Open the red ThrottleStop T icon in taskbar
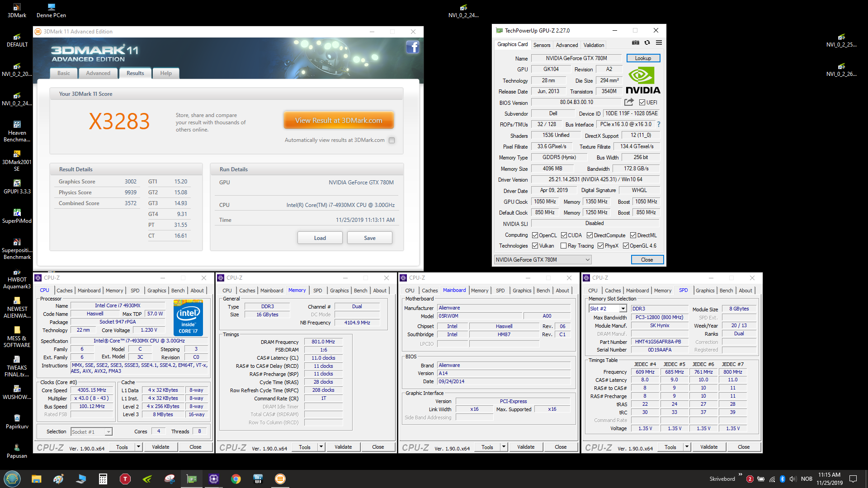Viewport: 868px width, 488px height. click(x=125, y=479)
